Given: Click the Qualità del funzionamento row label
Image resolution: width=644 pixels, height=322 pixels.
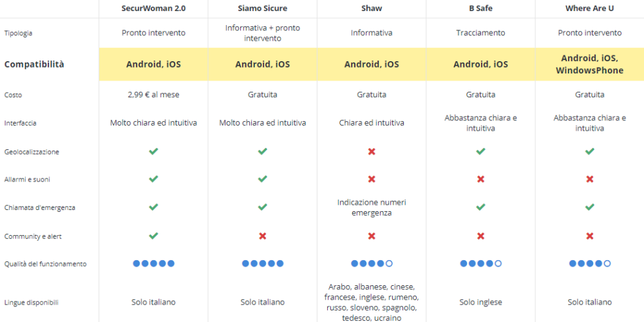Looking at the screenshot, I should [46, 264].
